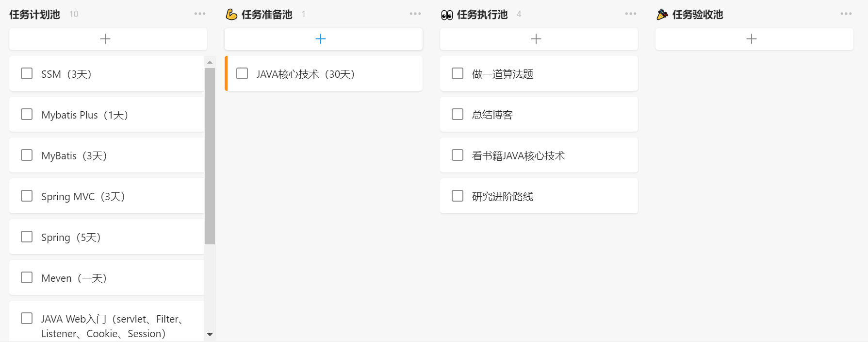The image size is (868, 342).
Task: Click the party popper emoji of 任务验收池
Action: pos(662,15)
